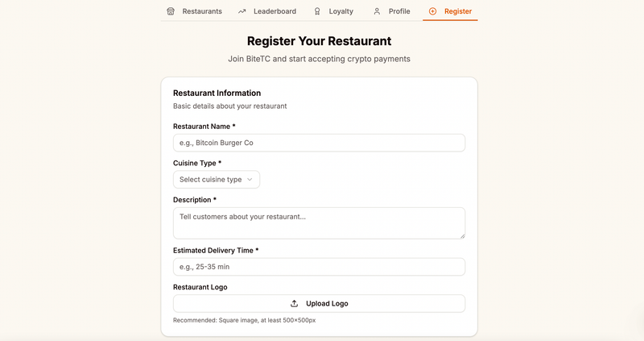Screen dimensions: 644x341
Task: Click the Profile person icon
Action: [x=377, y=11]
